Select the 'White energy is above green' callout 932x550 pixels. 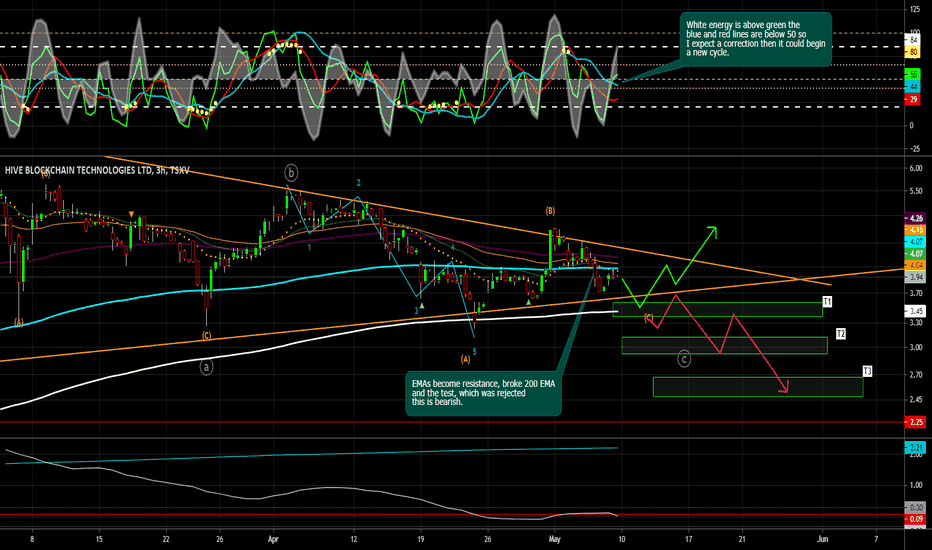(x=755, y=39)
